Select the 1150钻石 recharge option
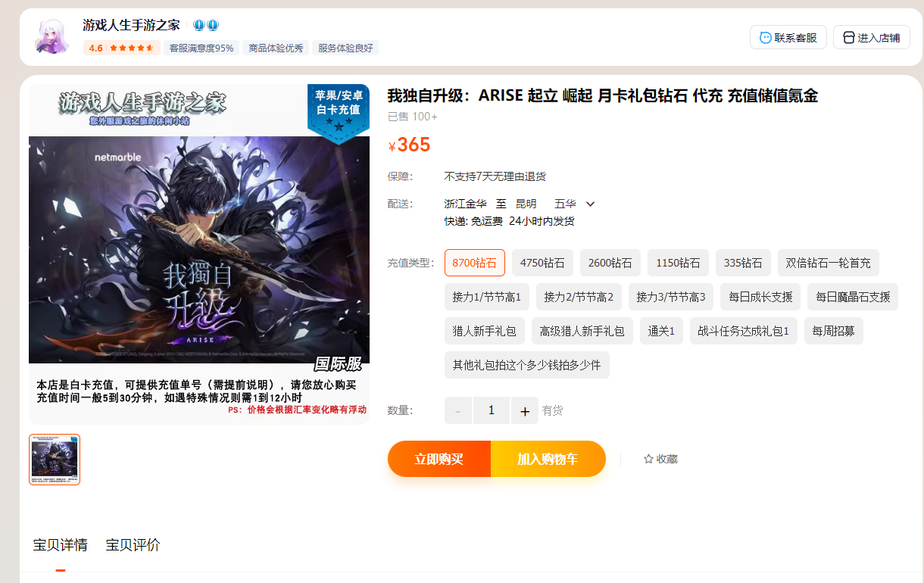This screenshot has height=583, width=924. coord(678,263)
